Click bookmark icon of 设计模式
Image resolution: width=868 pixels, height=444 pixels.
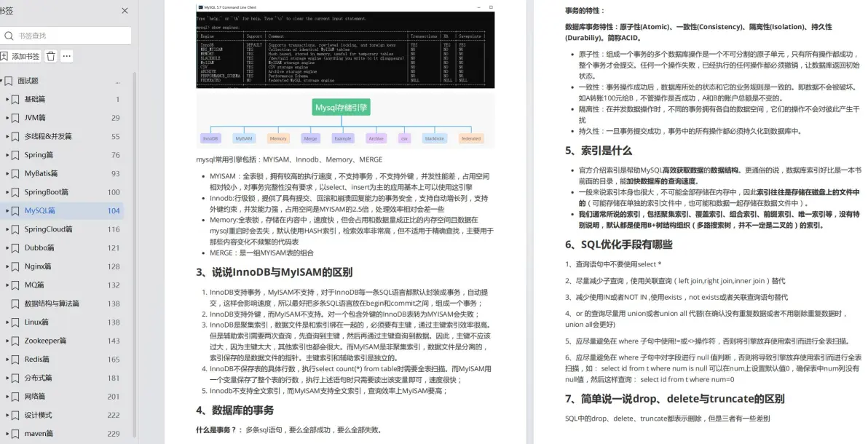pyautogui.click(x=15, y=415)
